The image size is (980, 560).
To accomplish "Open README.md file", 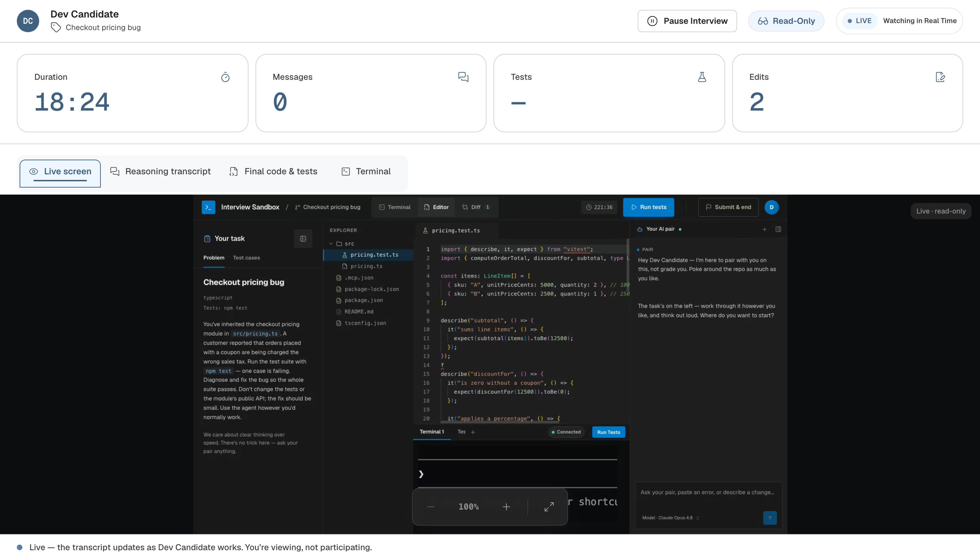I will pyautogui.click(x=369, y=311).
